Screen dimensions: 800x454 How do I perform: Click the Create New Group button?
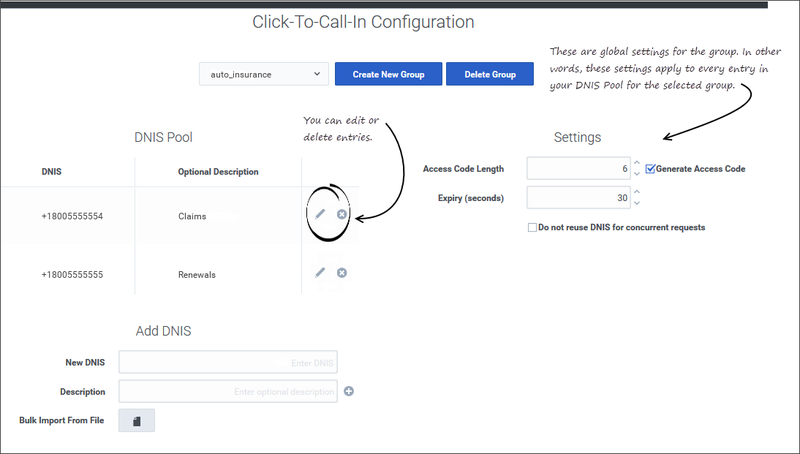coord(388,74)
